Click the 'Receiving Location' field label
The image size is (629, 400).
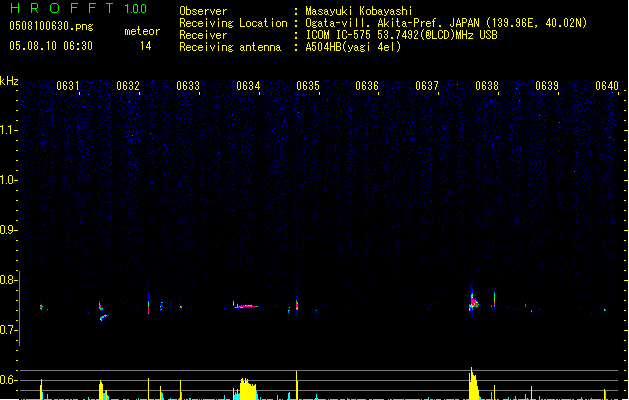pyautogui.click(x=233, y=23)
